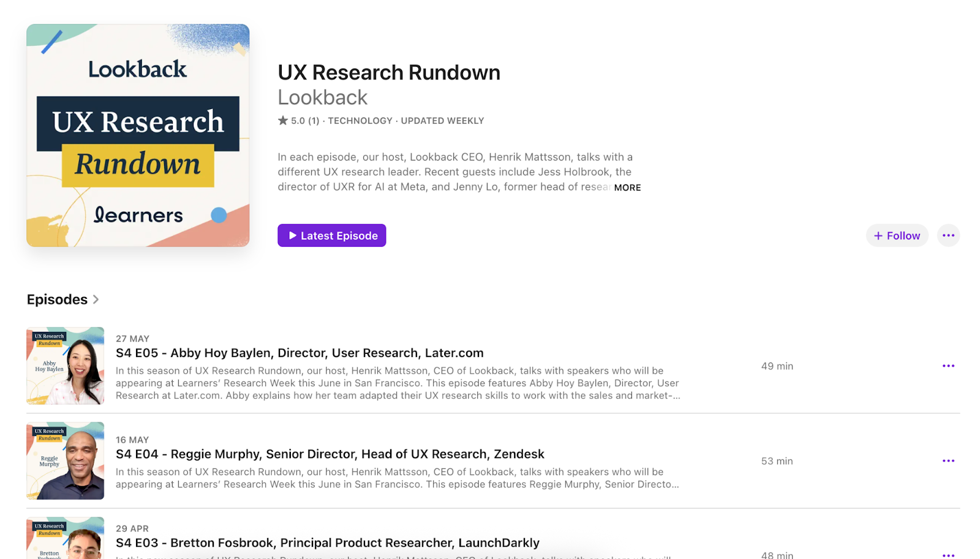Open options menu for the S4 E04 episode
This screenshot has height=559, width=980.
coord(948,460)
